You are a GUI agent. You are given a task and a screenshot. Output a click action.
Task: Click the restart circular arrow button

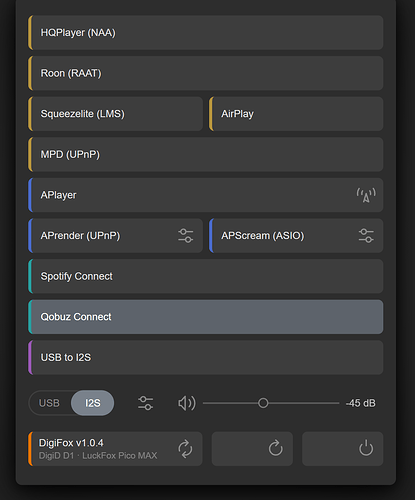click(252, 449)
